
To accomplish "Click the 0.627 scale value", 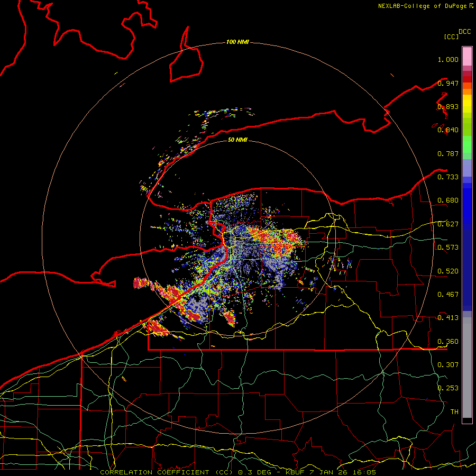I will tap(448, 224).
